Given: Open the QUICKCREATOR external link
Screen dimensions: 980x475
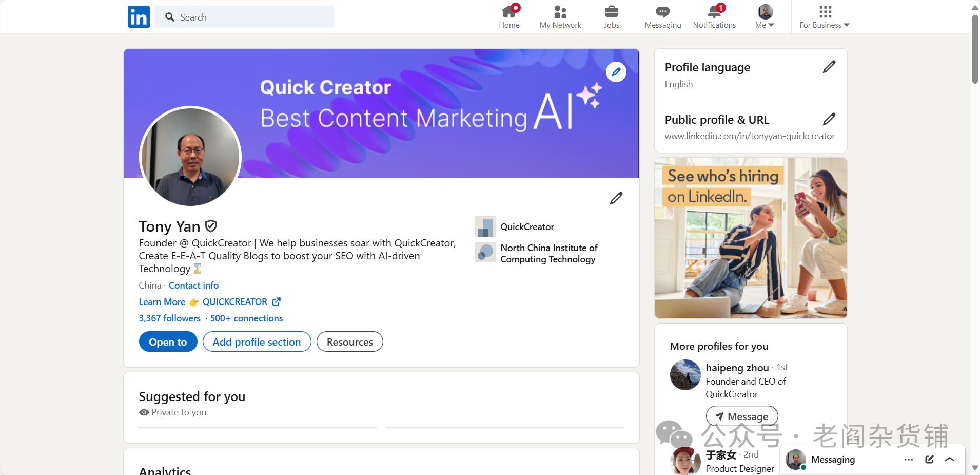Looking at the screenshot, I should coord(241,302).
